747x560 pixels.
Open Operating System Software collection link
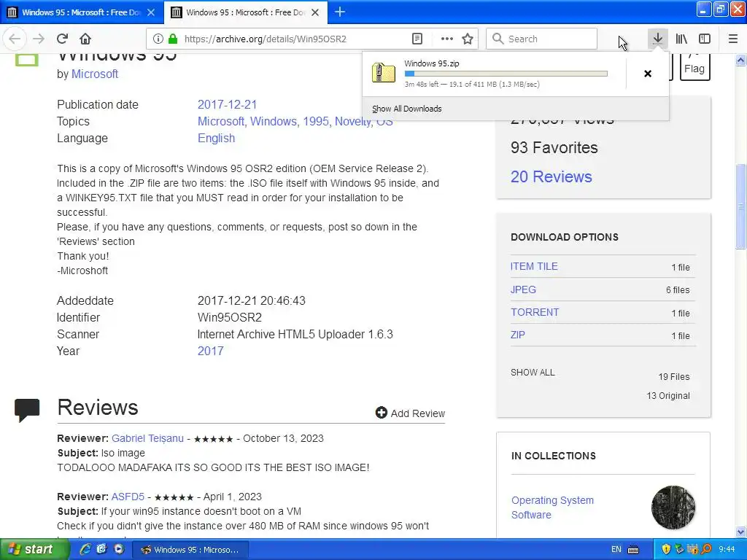(552, 507)
